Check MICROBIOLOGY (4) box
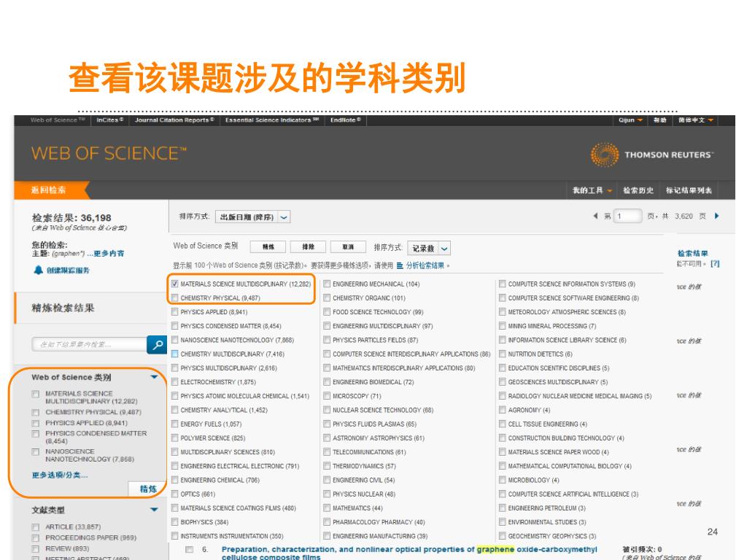The height and width of the screenshot is (560, 747). coord(502,480)
